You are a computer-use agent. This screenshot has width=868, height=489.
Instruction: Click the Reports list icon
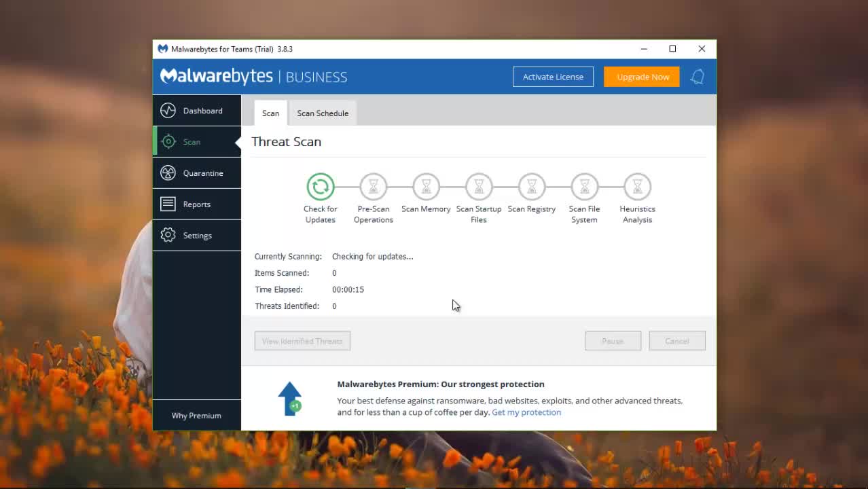tap(168, 204)
